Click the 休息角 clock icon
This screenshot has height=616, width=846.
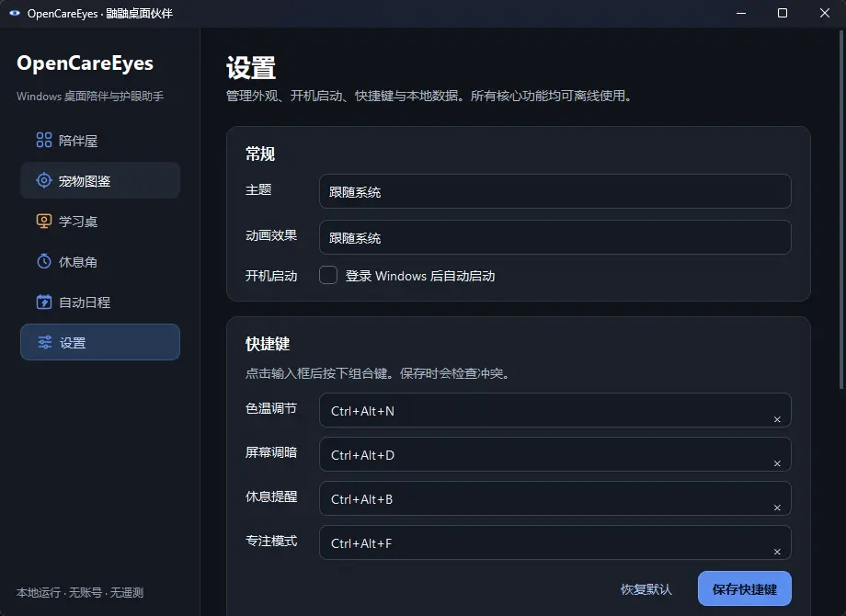coord(44,262)
